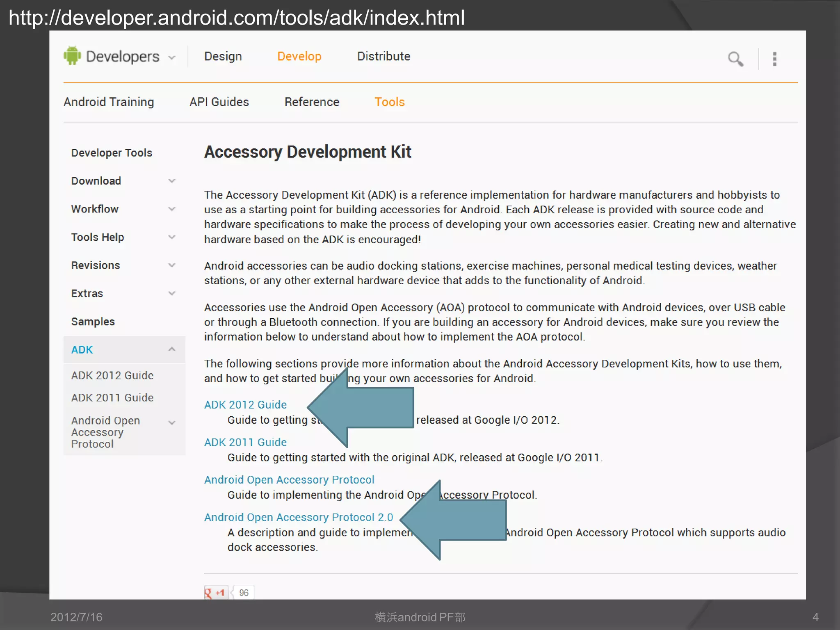Open ADK 2011 Guide in sidebar
The image size is (840, 630).
pos(112,397)
